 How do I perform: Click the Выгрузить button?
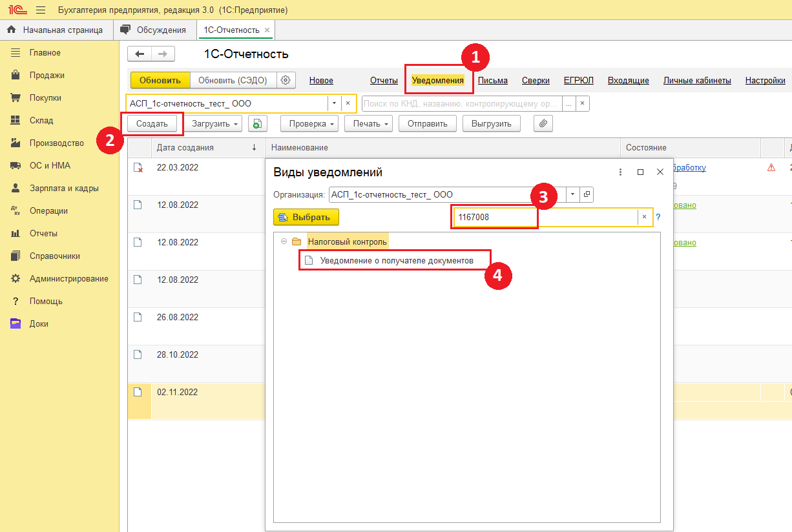click(x=492, y=124)
